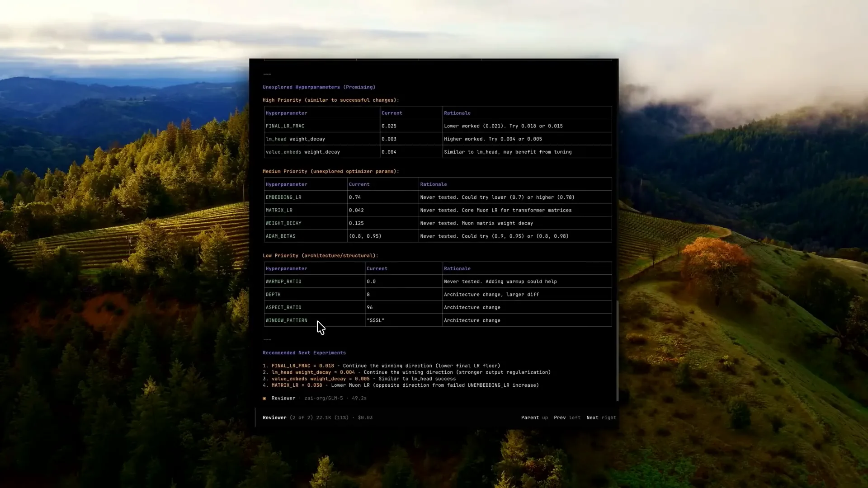Click the elapsed time '49.2s'
This screenshot has width=868, height=488.
coord(359,399)
